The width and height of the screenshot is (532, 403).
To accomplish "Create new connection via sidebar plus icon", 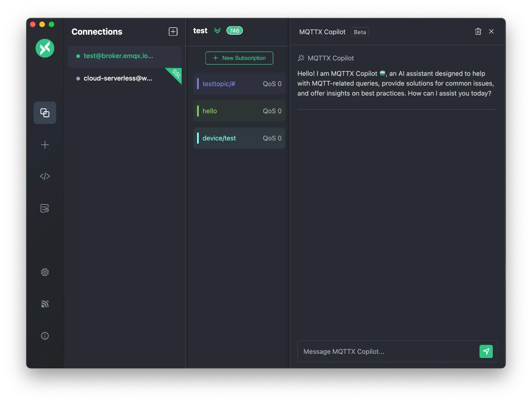I will [45, 145].
